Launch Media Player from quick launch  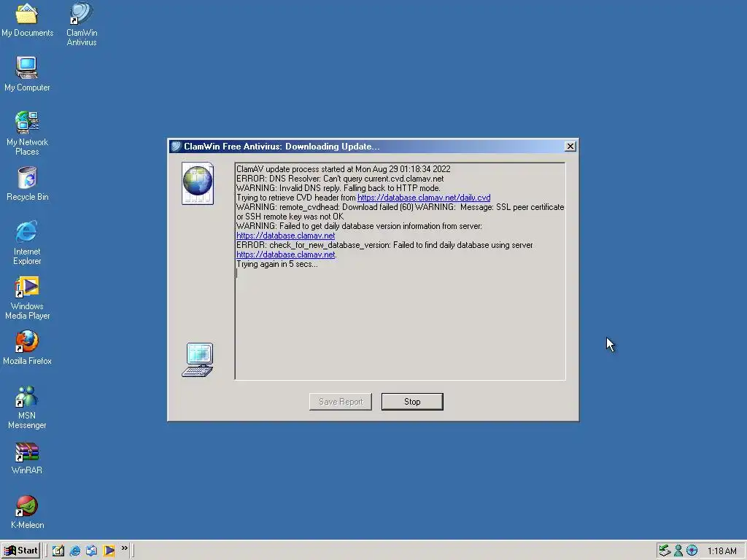[x=109, y=551]
